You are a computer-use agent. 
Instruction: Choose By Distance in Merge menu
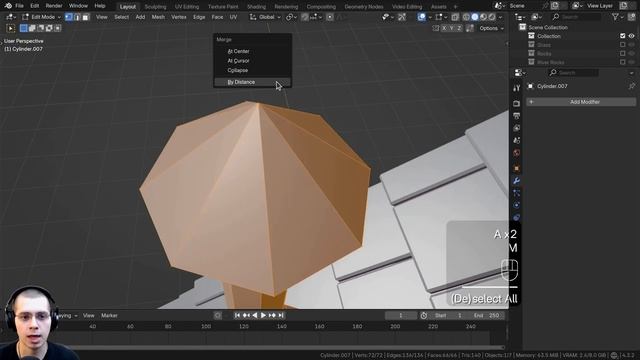pos(252,82)
